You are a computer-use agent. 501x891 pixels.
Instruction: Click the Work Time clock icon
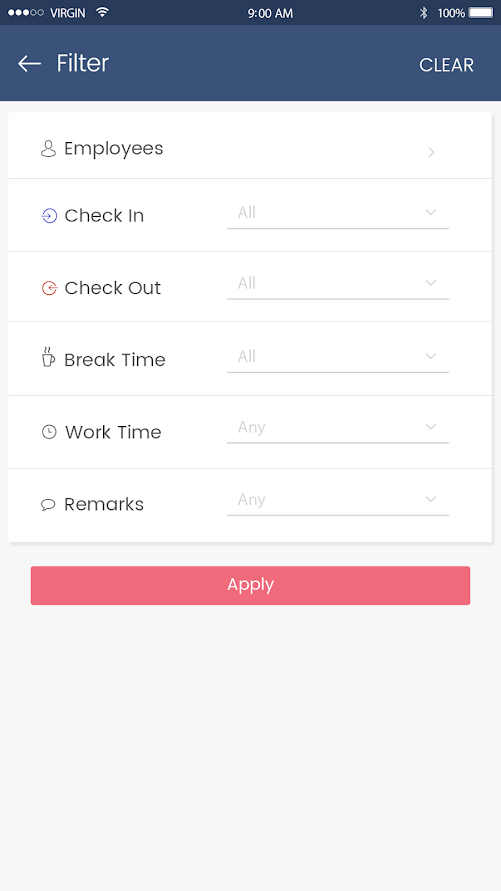pyautogui.click(x=49, y=432)
